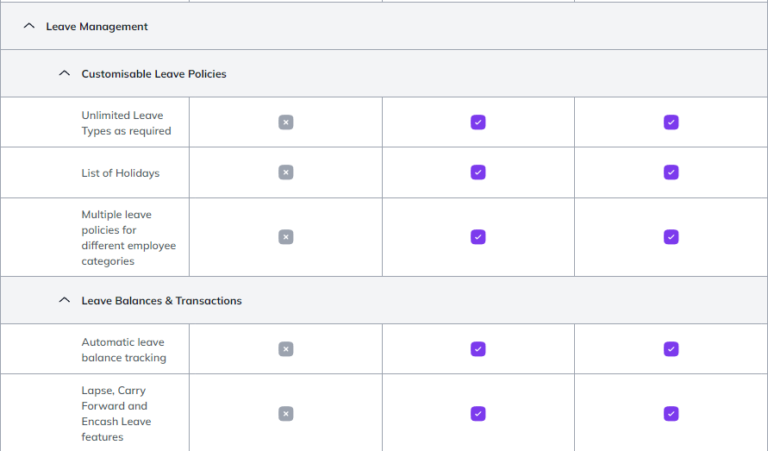Toggle middle-column checkbox in List of Holidays row
Screen dimensions: 768x451
coord(478,172)
